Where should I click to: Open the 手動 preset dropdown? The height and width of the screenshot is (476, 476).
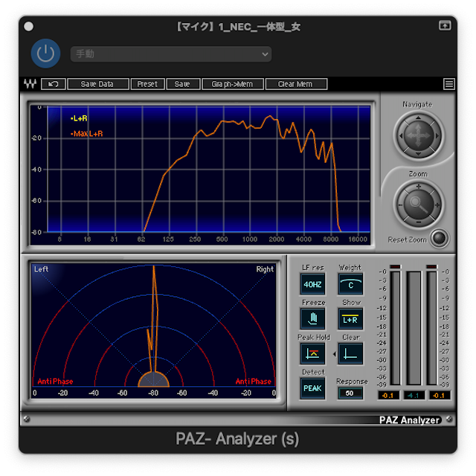pyautogui.click(x=171, y=54)
